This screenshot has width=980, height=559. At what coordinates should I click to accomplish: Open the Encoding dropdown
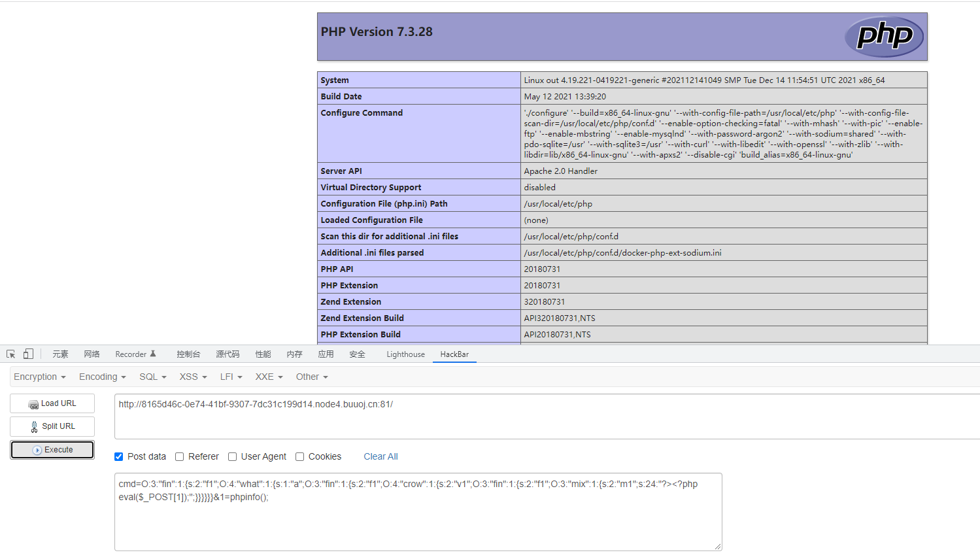(102, 377)
